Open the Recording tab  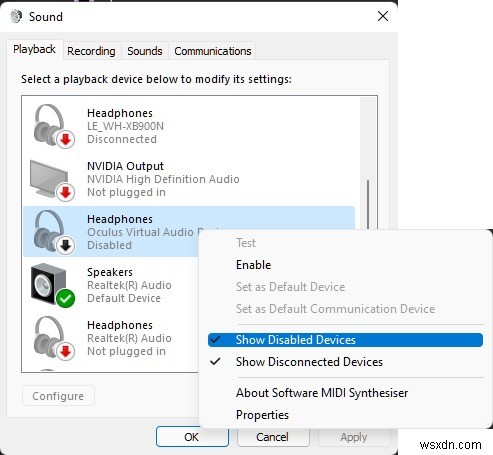(91, 51)
